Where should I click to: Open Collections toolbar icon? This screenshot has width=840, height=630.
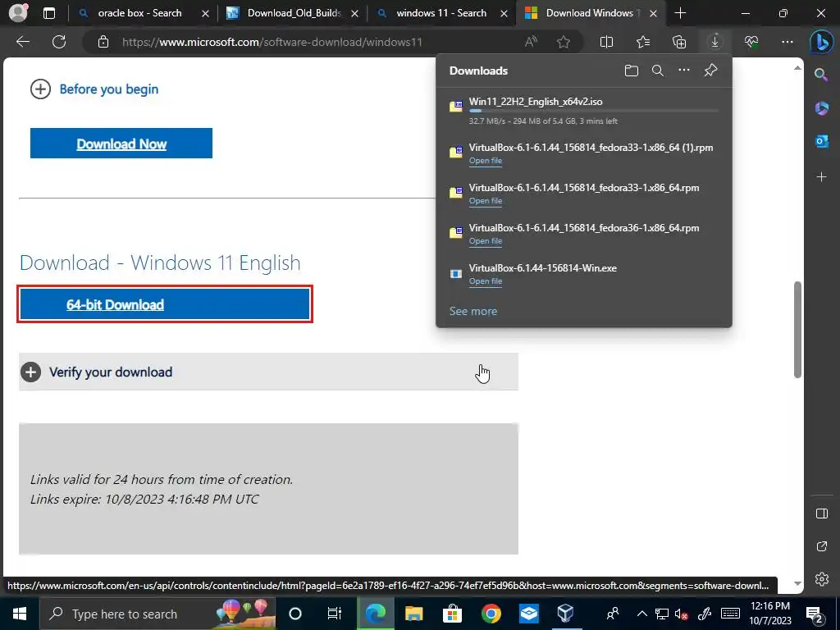678,42
